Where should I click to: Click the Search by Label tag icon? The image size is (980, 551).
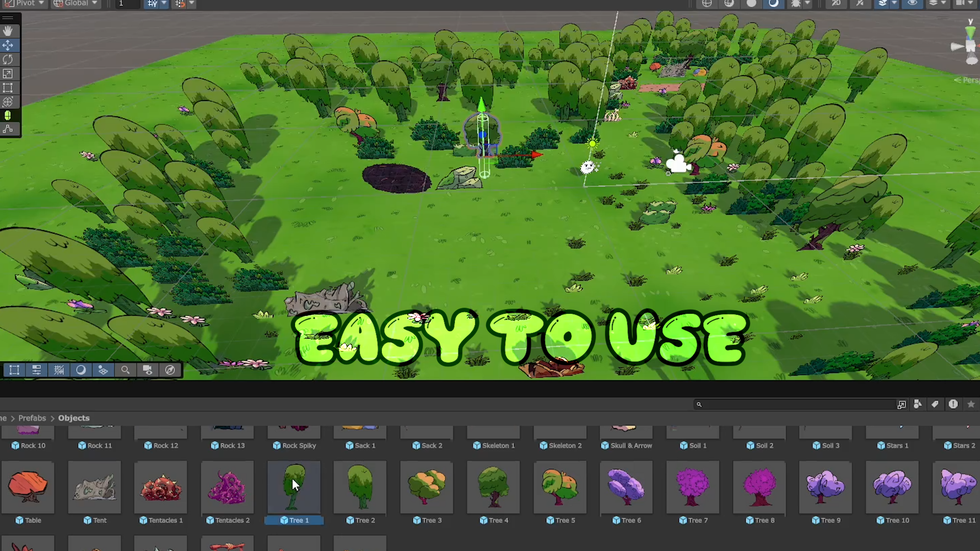click(x=935, y=404)
